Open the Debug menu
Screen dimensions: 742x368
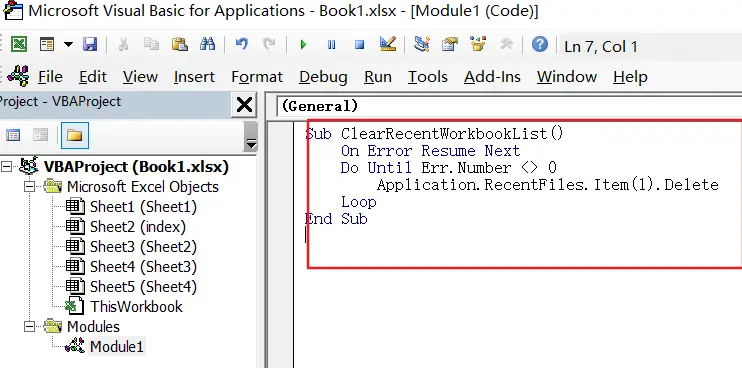323,77
